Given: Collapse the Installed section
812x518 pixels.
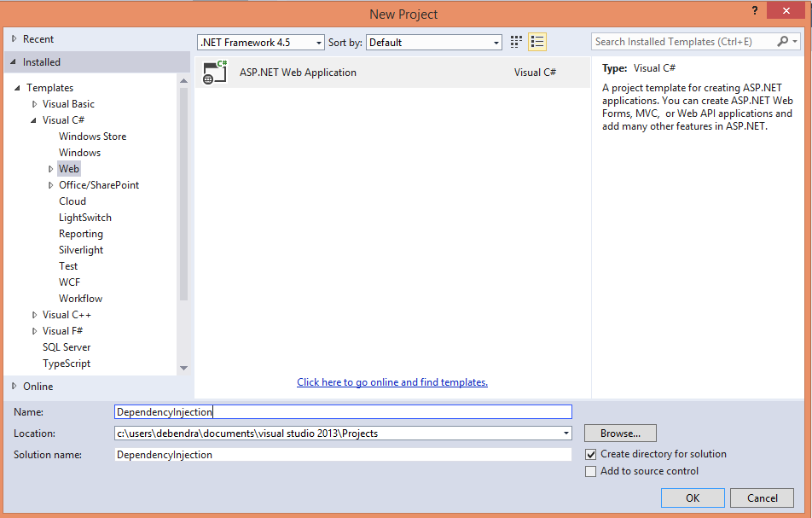Looking at the screenshot, I should coord(14,61).
